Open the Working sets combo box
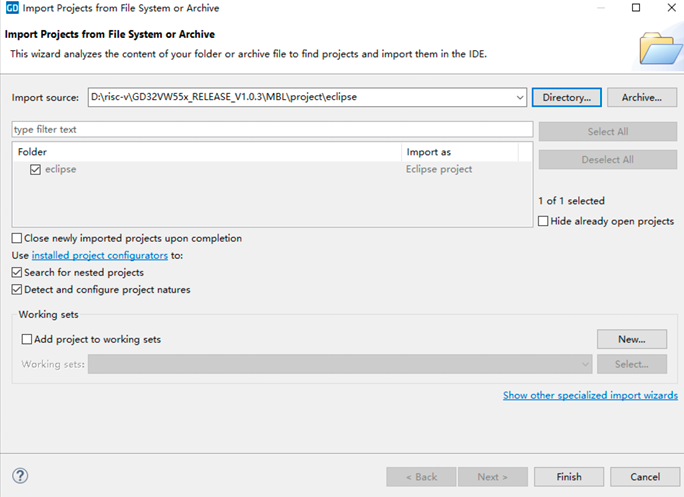 pyautogui.click(x=340, y=364)
